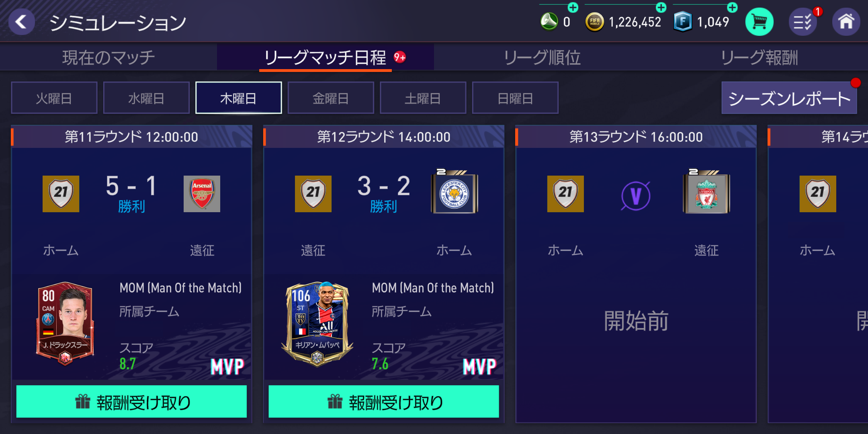Viewport: 868px width, 434px height.
Task: Add FIFA points with plus icon
Action: [733, 7]
